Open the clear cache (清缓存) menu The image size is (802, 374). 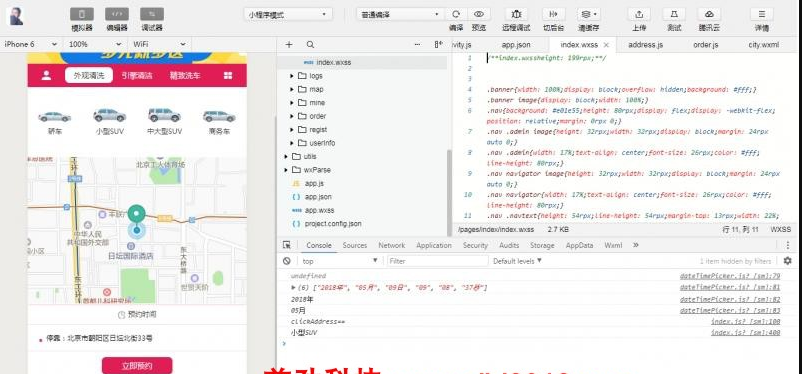589,14
